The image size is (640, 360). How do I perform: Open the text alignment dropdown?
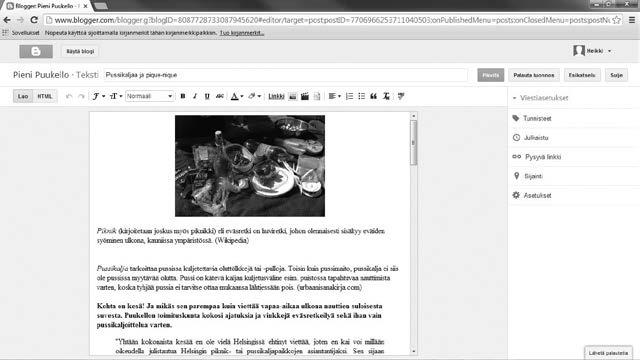[334, 96]
